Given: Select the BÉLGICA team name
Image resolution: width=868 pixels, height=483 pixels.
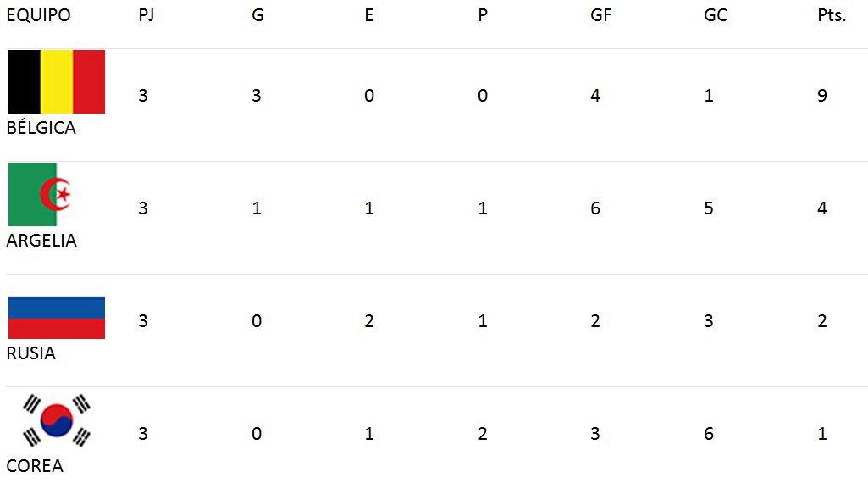Looking at the screenshot, I should 41,127.
